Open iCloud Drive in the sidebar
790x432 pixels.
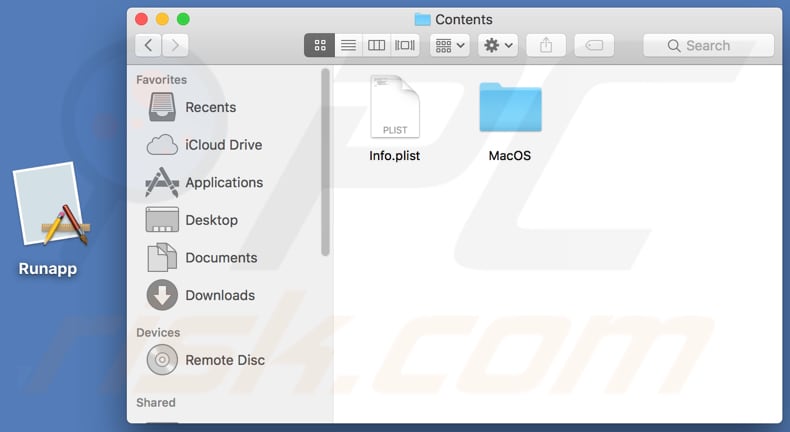pos(224,145)
